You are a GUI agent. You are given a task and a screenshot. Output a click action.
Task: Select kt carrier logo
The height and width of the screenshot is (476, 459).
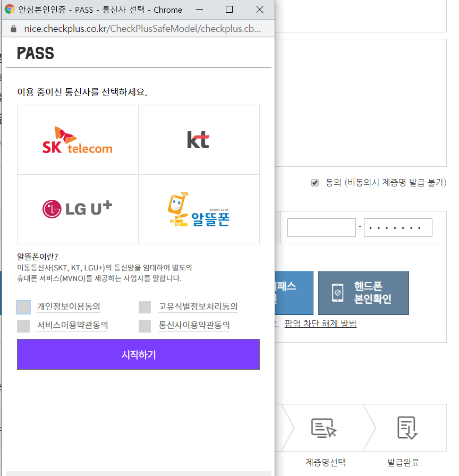198,140
